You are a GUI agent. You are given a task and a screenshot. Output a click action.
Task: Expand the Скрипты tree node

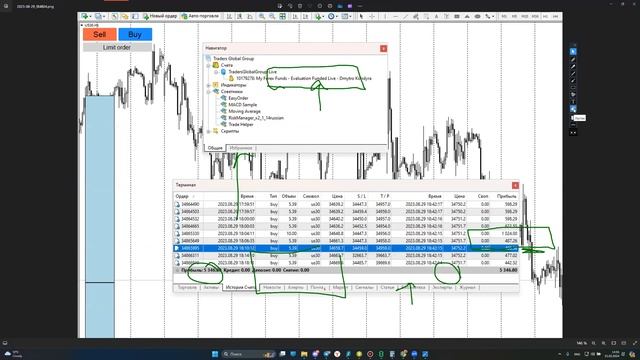pyautogui.click(x=209, y=131)
